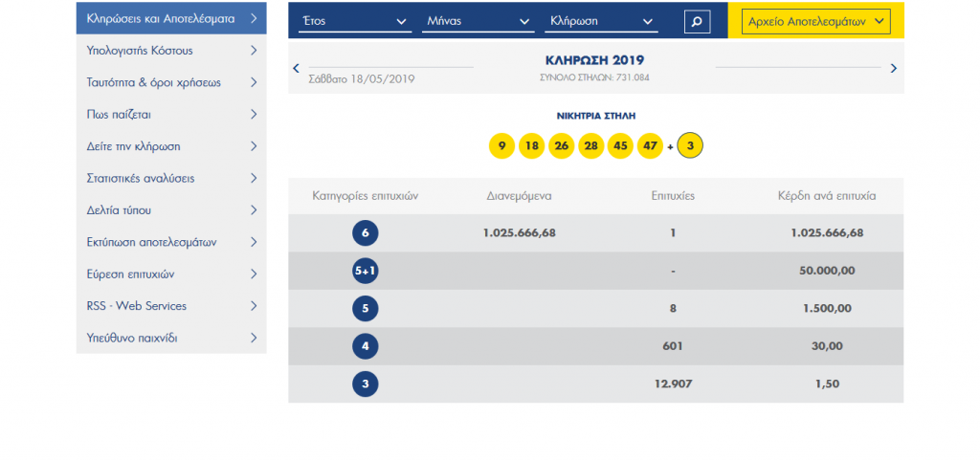Viewport: 980px width, 461px height.
Task: Expand the Αρχείο Αποτελεσμάτων archive dropdown
Action: click(816, 21)
